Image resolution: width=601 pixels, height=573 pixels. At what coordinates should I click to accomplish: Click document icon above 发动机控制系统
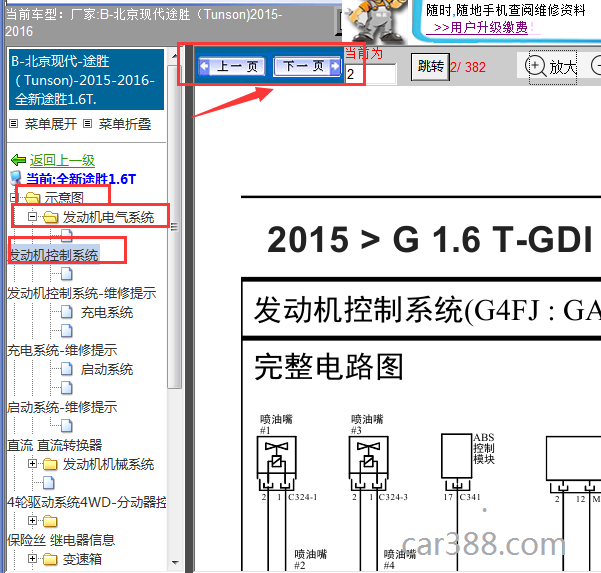(x=67, y=236)
